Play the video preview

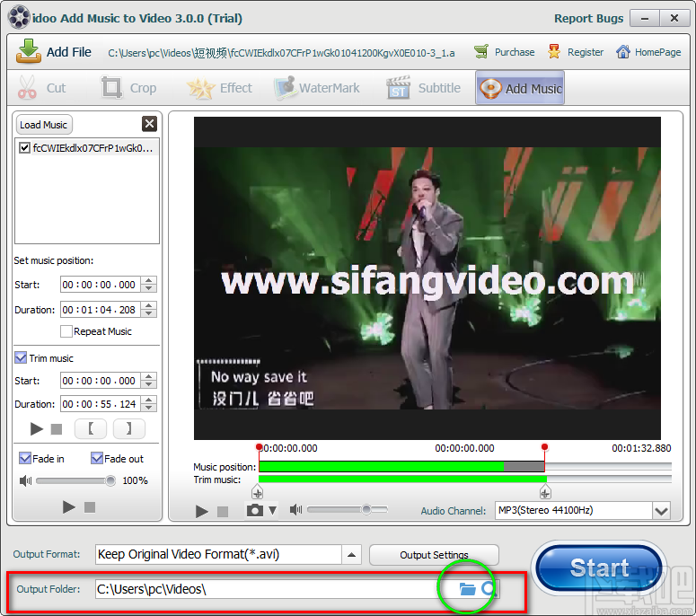tap(201, 511)
